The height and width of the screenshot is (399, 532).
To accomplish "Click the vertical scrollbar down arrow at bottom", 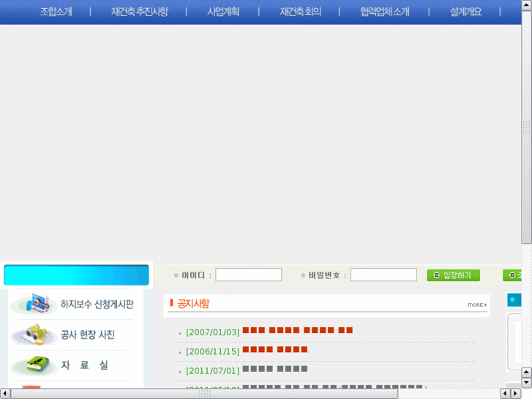I will click(527, 383).
